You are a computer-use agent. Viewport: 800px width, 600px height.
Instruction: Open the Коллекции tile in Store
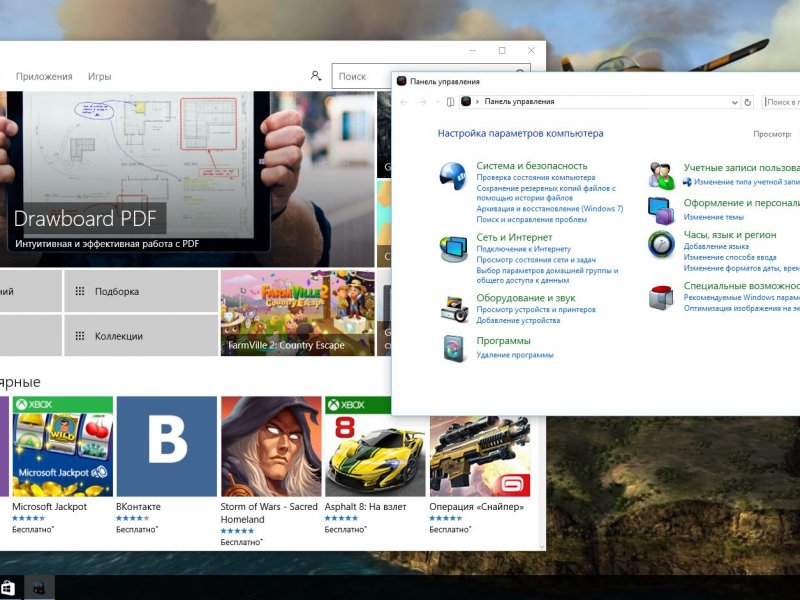141,335
